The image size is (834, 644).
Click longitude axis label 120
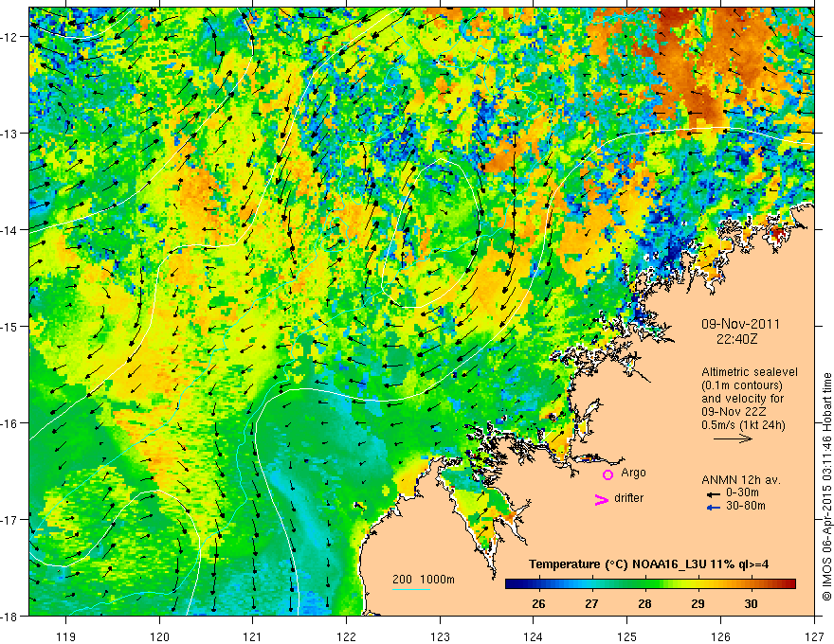pos(159,636)
